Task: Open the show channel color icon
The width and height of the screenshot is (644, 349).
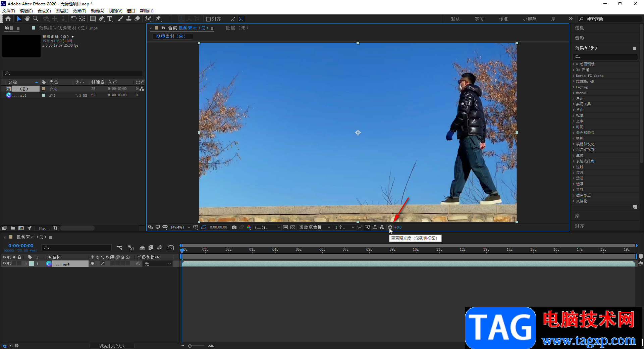Action: [249, 227]
